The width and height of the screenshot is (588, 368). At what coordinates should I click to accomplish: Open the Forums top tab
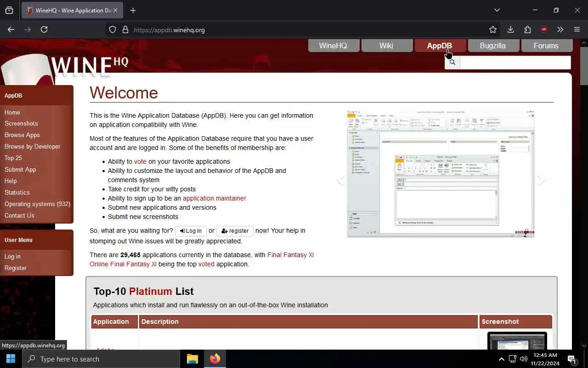(x=547, y=46)
